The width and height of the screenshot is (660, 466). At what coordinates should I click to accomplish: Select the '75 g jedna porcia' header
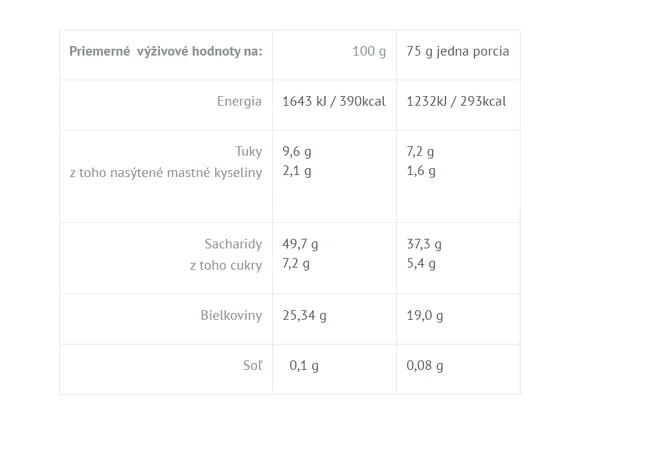tap(458, 52)
